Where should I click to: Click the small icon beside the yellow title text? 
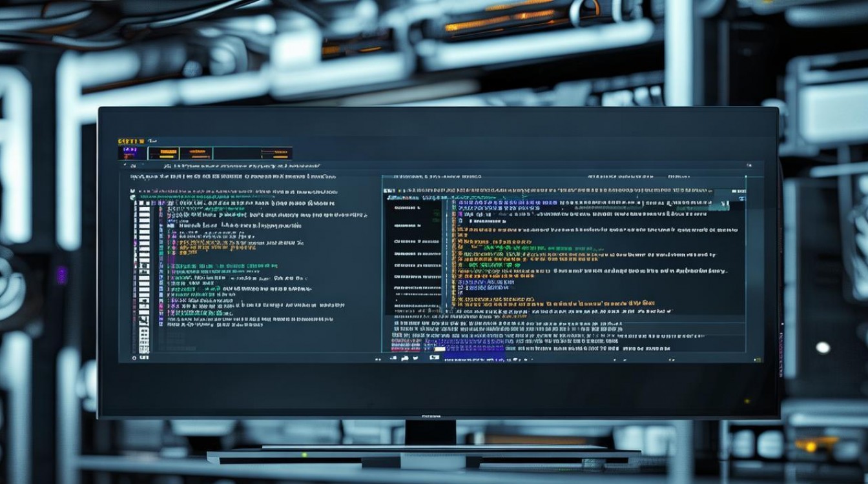point(153,140)
